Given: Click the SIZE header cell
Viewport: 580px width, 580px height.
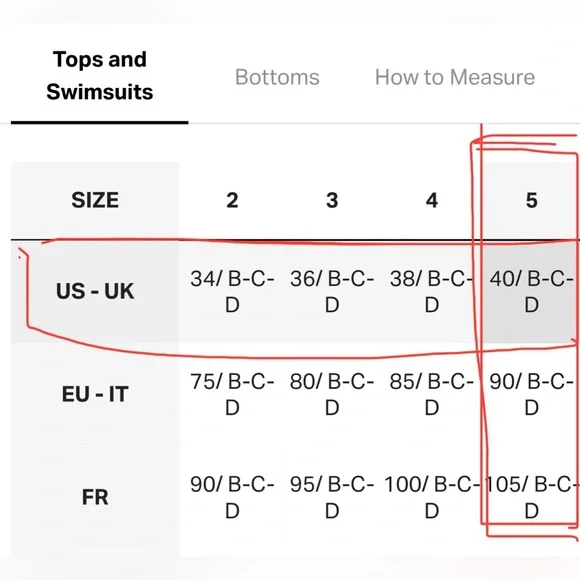Looking at the screenshot, I should 95,200.
